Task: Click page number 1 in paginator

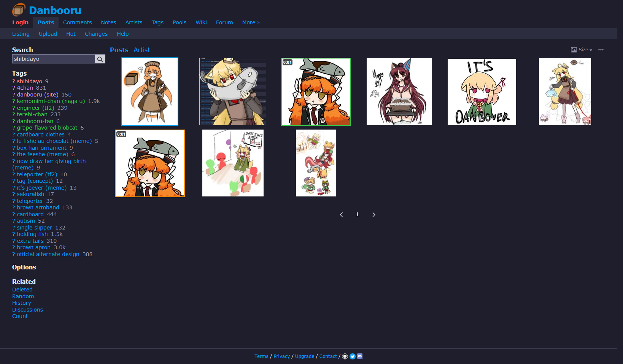Action: click(x=358, y=215)
